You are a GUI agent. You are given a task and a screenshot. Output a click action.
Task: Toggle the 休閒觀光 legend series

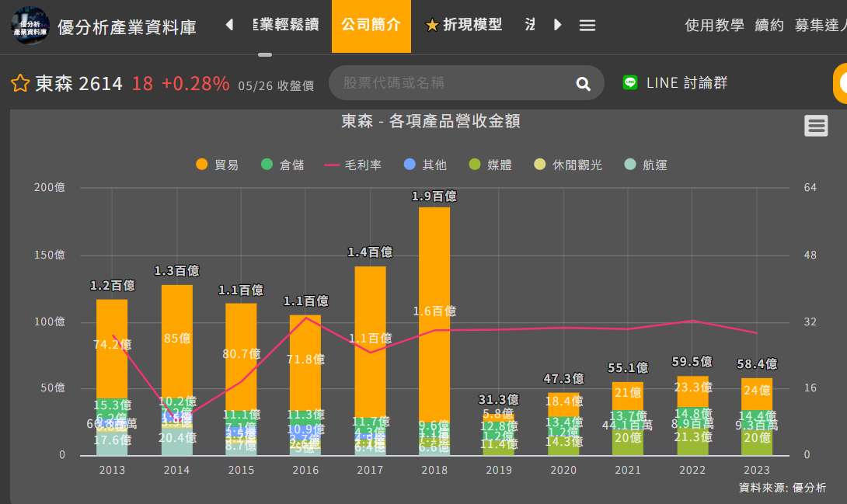[x=568, y=165]
